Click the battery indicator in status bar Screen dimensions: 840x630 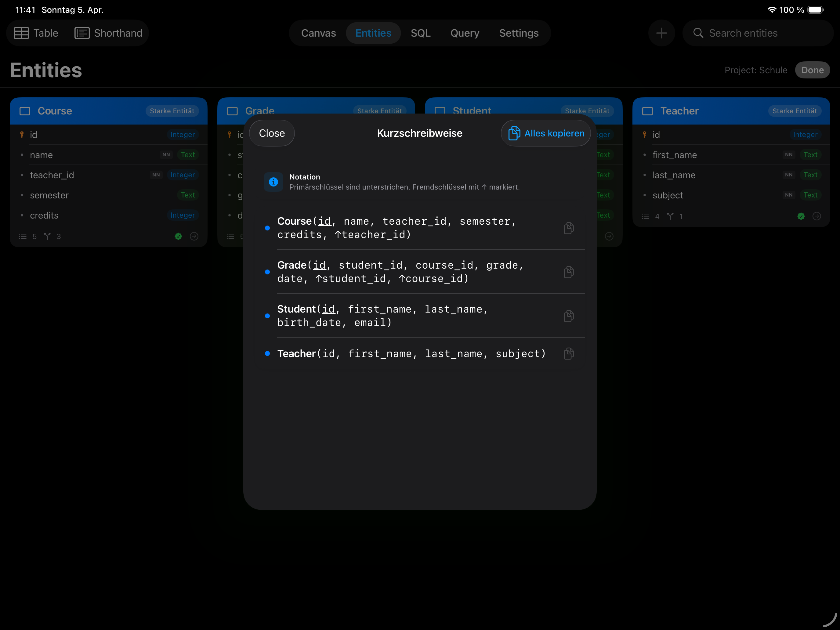point(815,10)
